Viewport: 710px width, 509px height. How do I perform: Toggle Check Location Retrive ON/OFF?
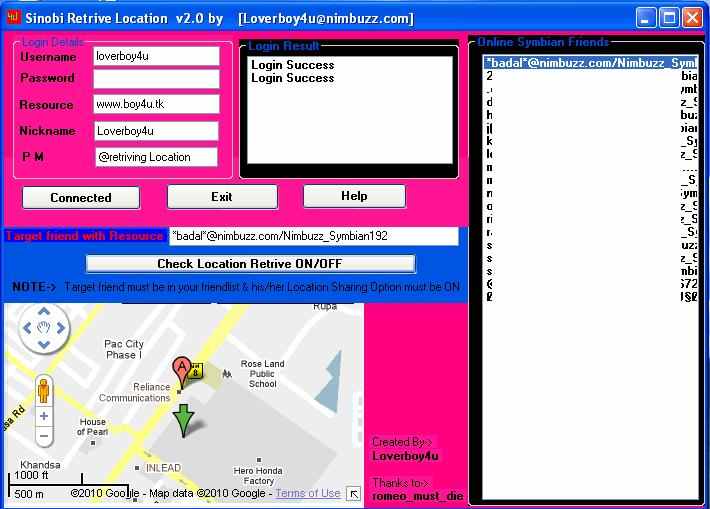tap(250, 264)
